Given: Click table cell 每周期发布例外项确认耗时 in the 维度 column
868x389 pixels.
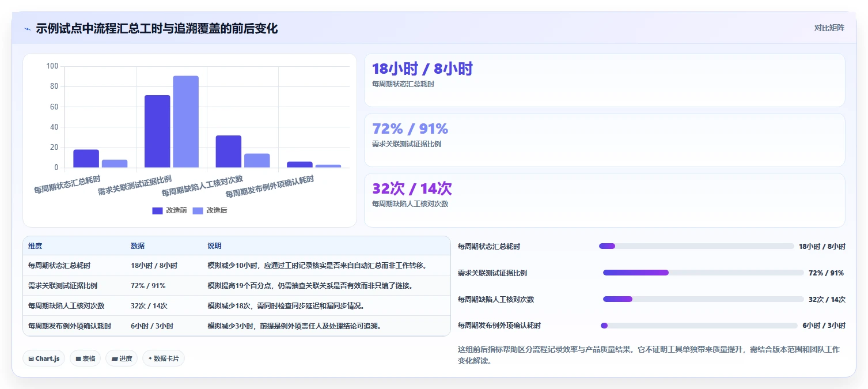Looking at the screenshot, I should click(70, 326).
